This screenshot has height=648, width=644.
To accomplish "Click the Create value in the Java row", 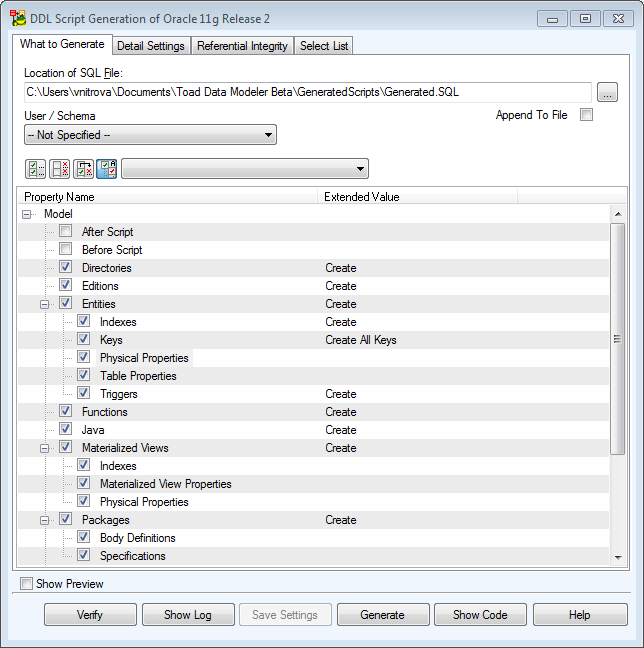I will [x=341, y=430].
